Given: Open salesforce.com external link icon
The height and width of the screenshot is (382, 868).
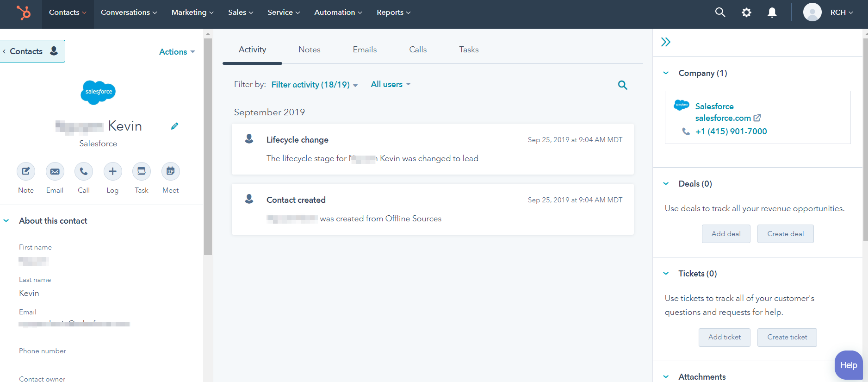Looking at the screenshot, I should coord(757,118).
